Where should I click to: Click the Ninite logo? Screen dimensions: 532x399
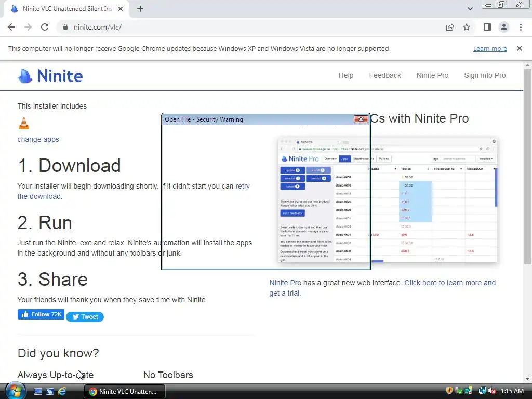[x=50, y=76]
